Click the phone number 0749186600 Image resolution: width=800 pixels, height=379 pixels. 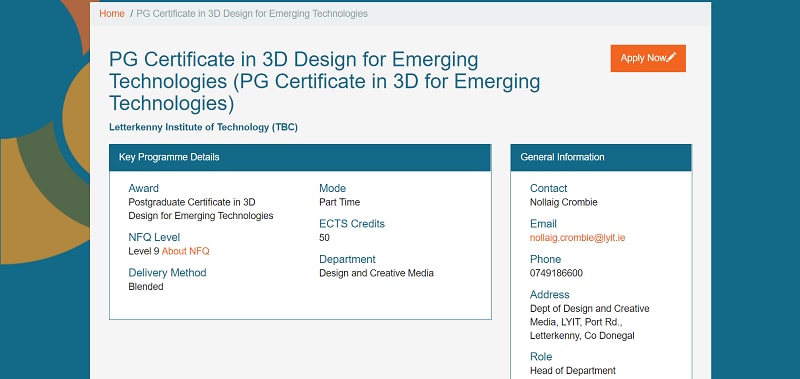(557, 273)
